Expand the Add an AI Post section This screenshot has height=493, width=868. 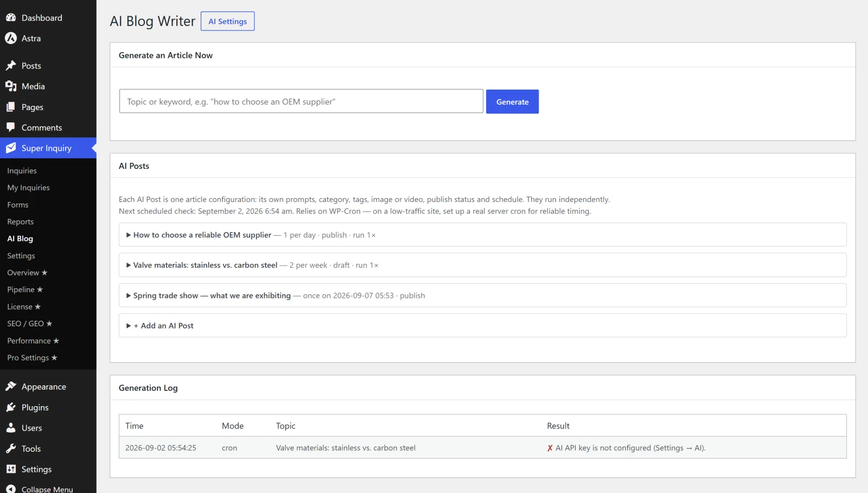(x=482, y=326)
